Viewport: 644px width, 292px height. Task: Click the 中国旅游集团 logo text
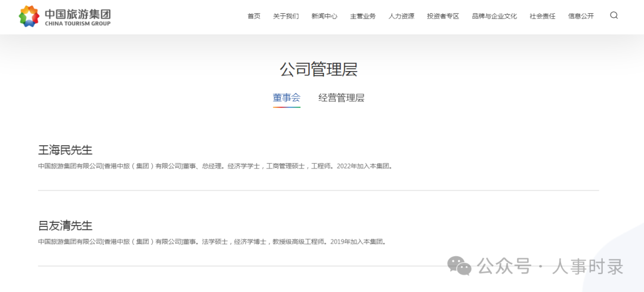point(78,14)
